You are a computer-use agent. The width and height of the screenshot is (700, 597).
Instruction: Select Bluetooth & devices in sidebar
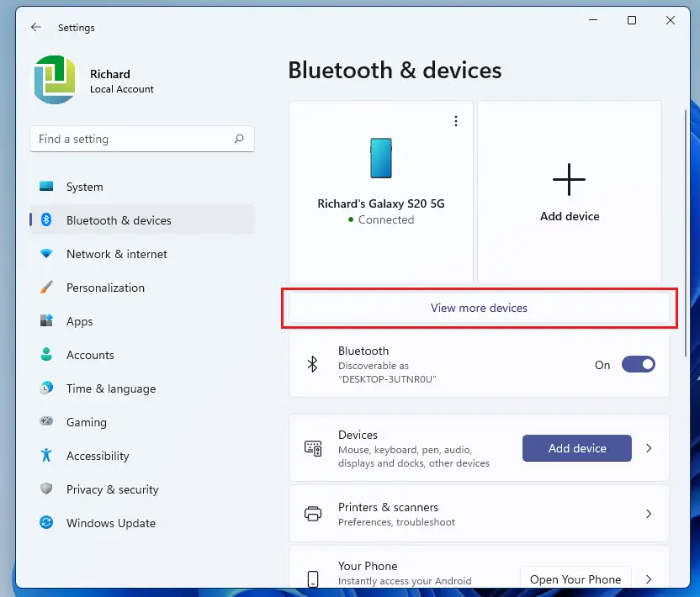click(x=142, y=220)
